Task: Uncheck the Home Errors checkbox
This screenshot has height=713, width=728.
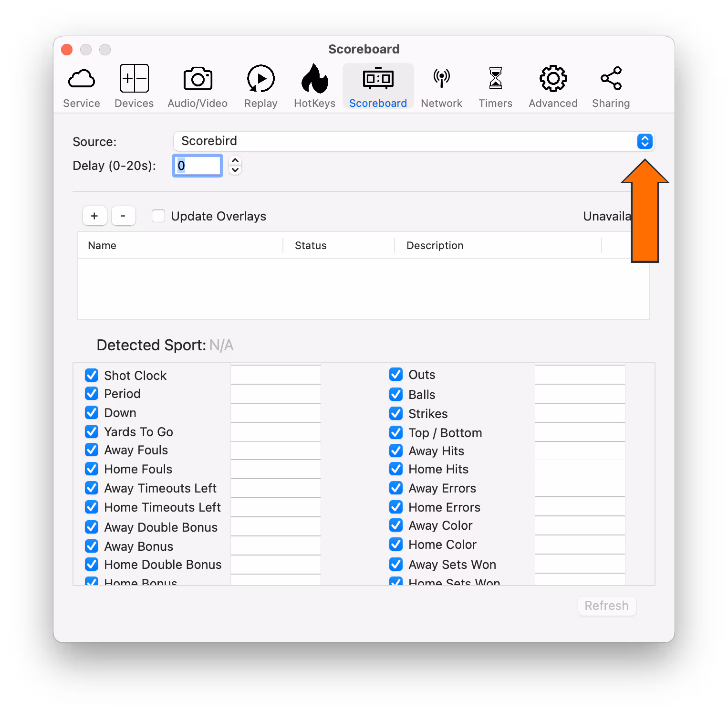Action: coord(396,507)
